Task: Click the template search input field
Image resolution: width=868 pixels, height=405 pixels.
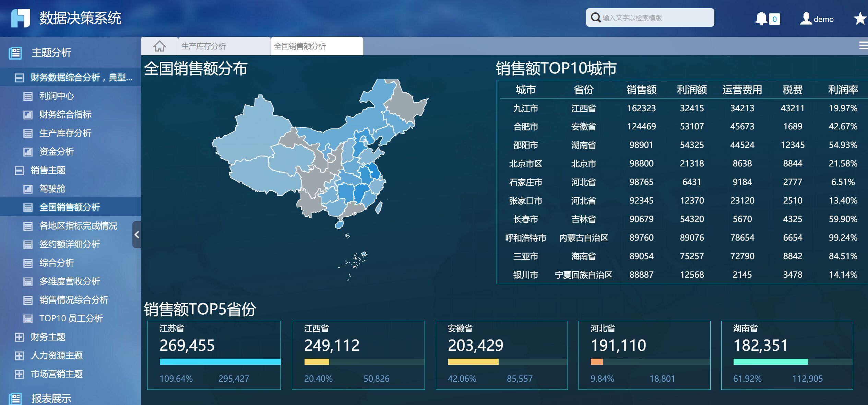Action: (652, 17)
